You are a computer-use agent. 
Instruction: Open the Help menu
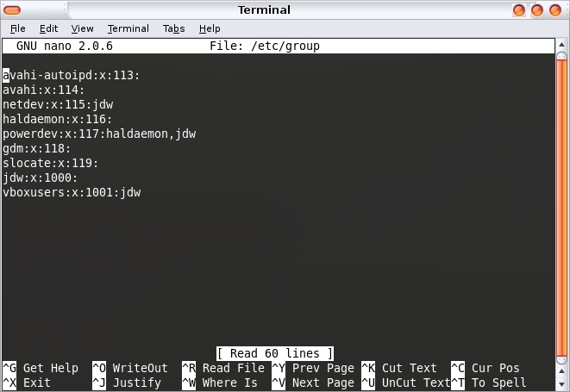[210, 28]
